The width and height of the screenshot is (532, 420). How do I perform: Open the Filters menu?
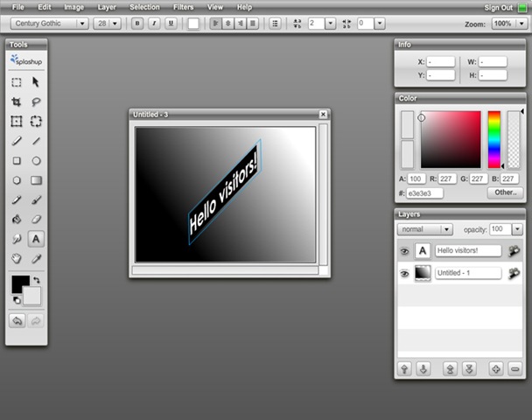pyautogui.click(x=183, y=7)
